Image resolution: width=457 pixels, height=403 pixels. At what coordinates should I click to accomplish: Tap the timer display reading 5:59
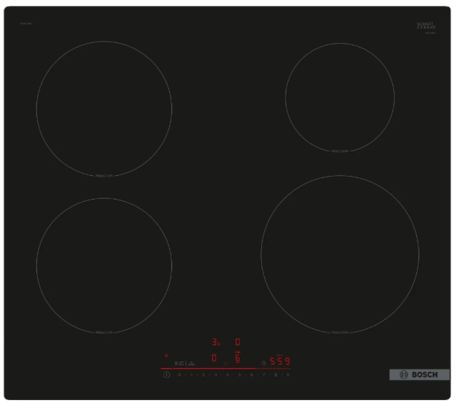(x=280, y=361)
